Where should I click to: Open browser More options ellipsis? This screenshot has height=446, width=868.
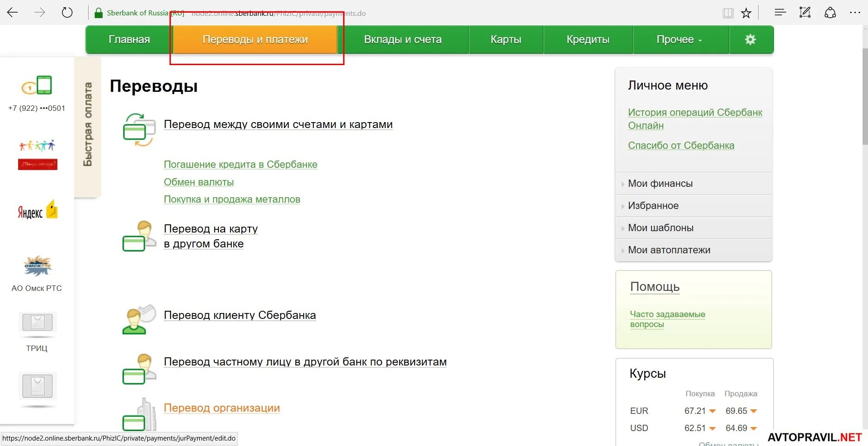pos(855,13)
